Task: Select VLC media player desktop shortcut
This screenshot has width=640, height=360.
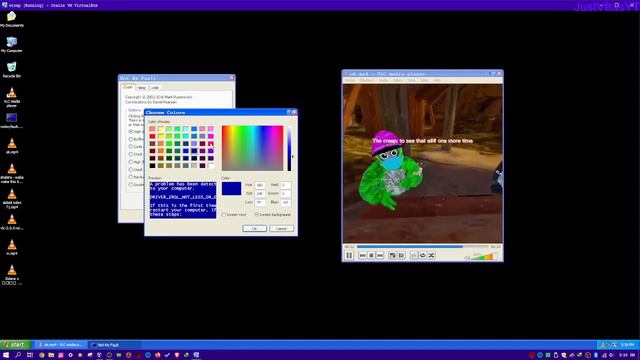Action: [x=11, y=97]
